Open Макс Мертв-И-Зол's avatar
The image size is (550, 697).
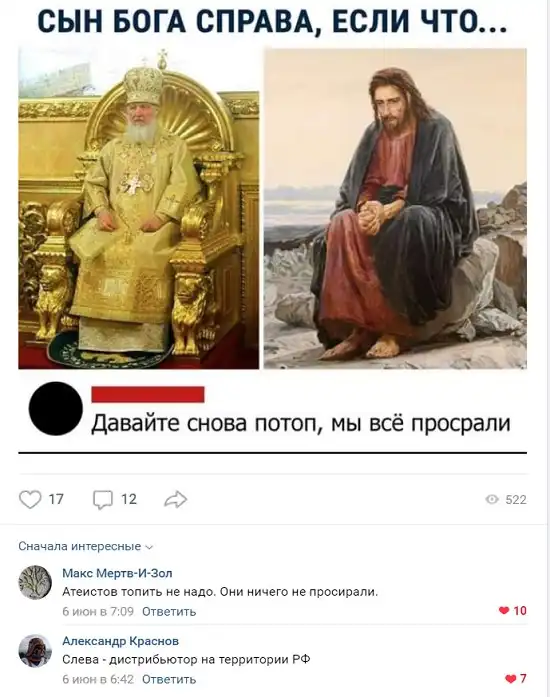(x=35, y=582)
